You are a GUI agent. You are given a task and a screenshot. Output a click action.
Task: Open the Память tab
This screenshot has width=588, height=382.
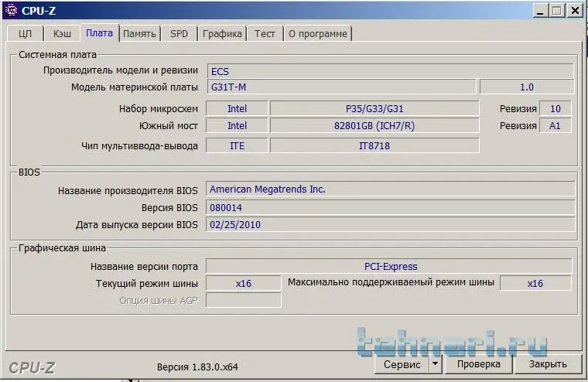coord(139,34)
